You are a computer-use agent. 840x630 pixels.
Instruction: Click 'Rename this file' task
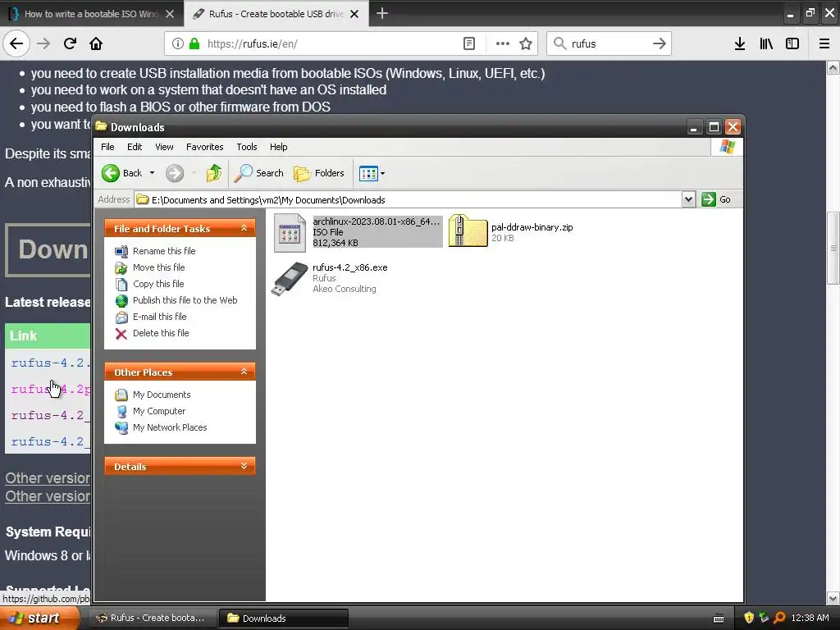164,251
